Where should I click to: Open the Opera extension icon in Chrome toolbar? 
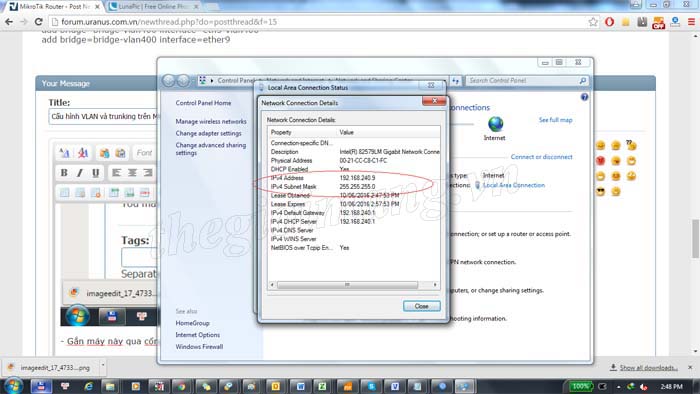pyautogui.click(x=609, y=22)
